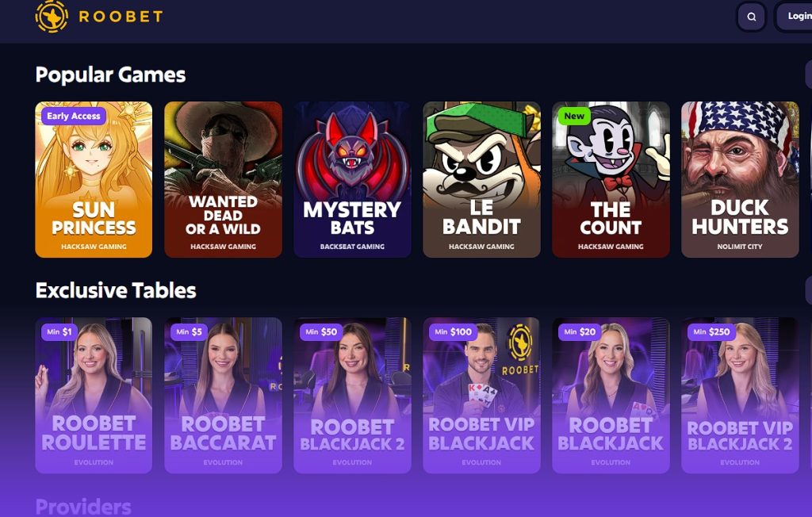Join the Roobet Blackjack 2 table
Screen dimensions: 812x517
point(352,395)
